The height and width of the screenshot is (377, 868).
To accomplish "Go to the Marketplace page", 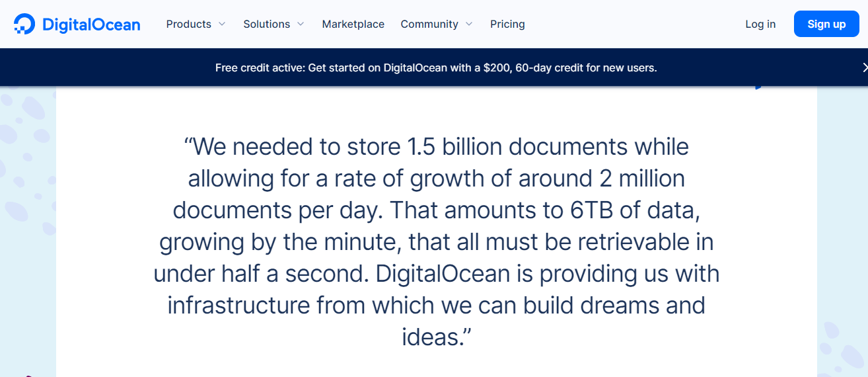I will click(x=353, y=24).
